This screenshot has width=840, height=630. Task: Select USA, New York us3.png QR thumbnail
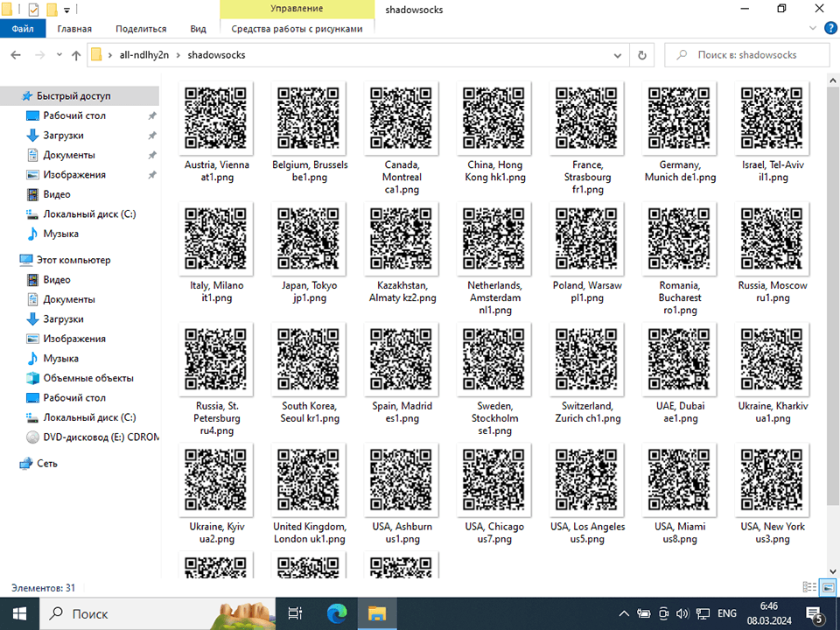772,479
